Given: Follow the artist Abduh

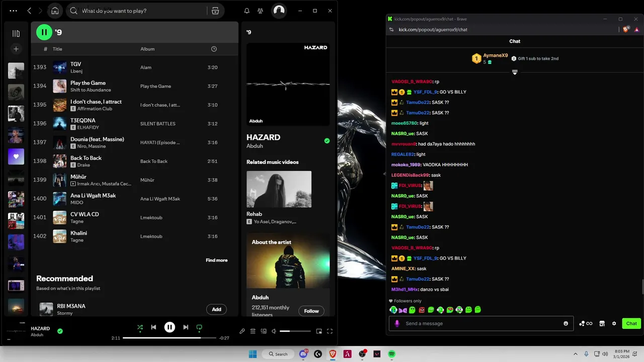Looking at the screenshot, I should [311, 311].
